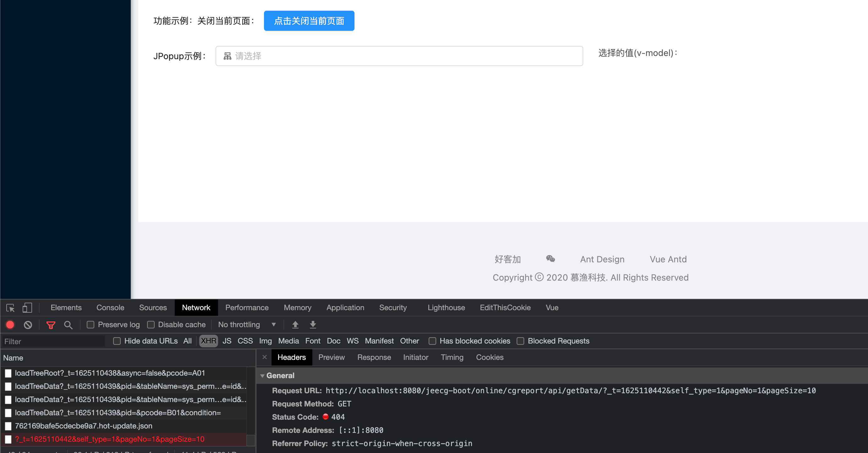This screenshot has width=868, height=453.
Task: Stop recording network log
Action: [10, 324]
